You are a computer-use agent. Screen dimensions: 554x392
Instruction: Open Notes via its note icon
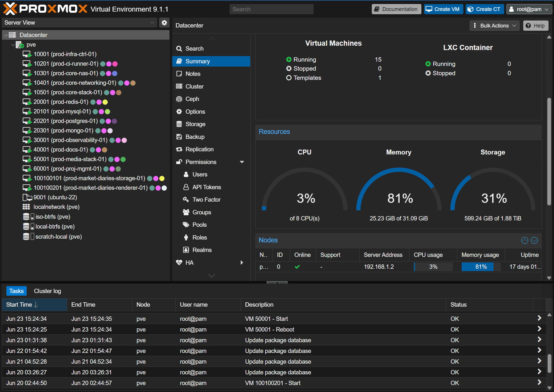[179, 74]
